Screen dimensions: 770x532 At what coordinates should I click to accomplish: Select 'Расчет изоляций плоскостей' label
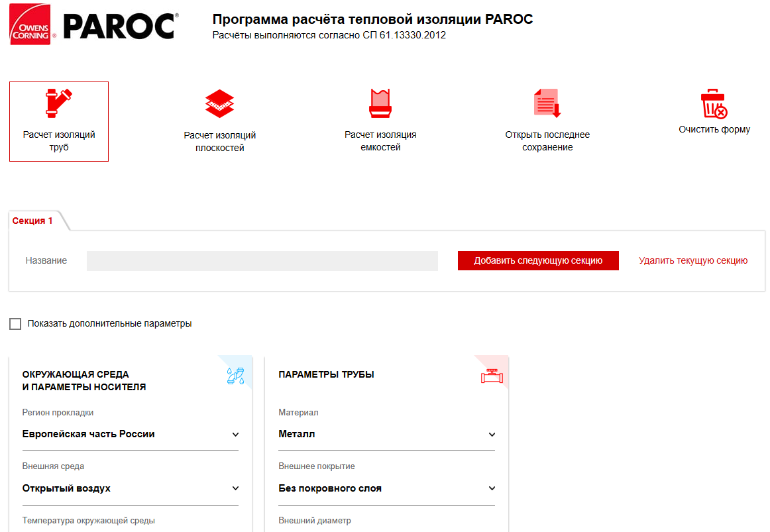pos(220,142)
